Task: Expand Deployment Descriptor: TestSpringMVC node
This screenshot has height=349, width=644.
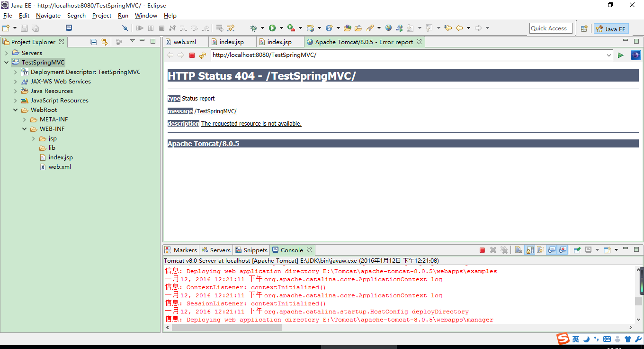Action: tap(15, 72)
